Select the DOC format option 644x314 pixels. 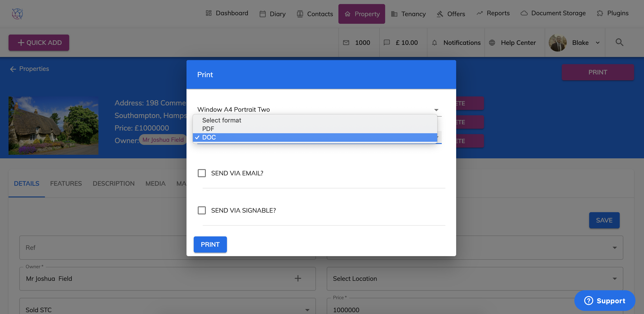click(x=209, y=137)
